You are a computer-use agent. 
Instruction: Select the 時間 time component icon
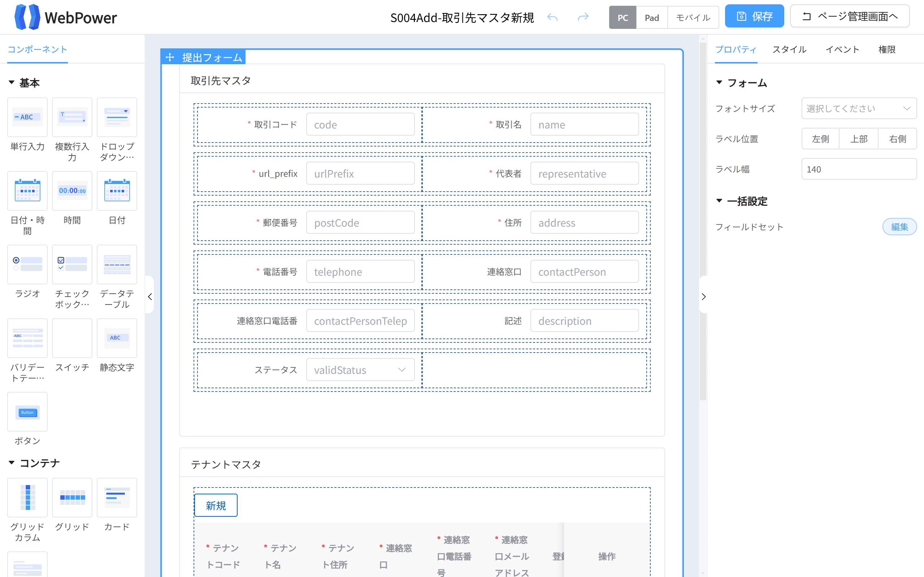tap(72, 191)
